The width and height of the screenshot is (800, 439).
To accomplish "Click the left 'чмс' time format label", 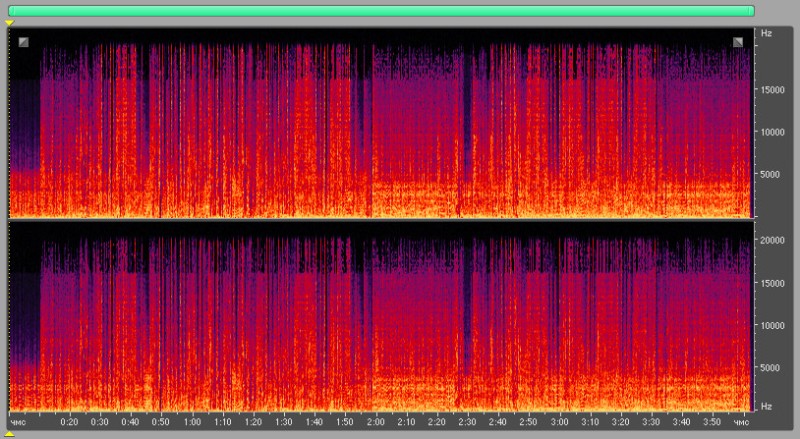I will 18,422.
